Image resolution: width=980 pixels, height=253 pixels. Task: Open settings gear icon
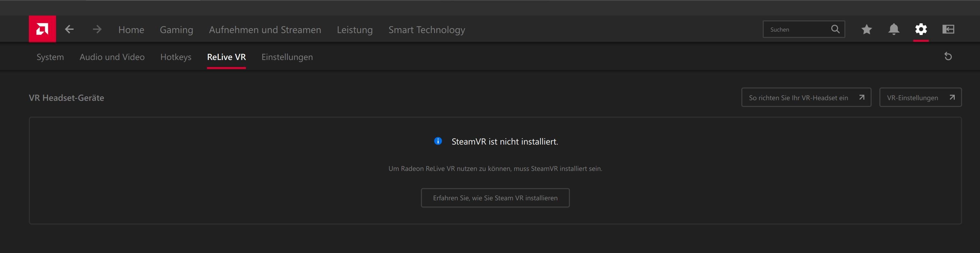coord(921,29)
